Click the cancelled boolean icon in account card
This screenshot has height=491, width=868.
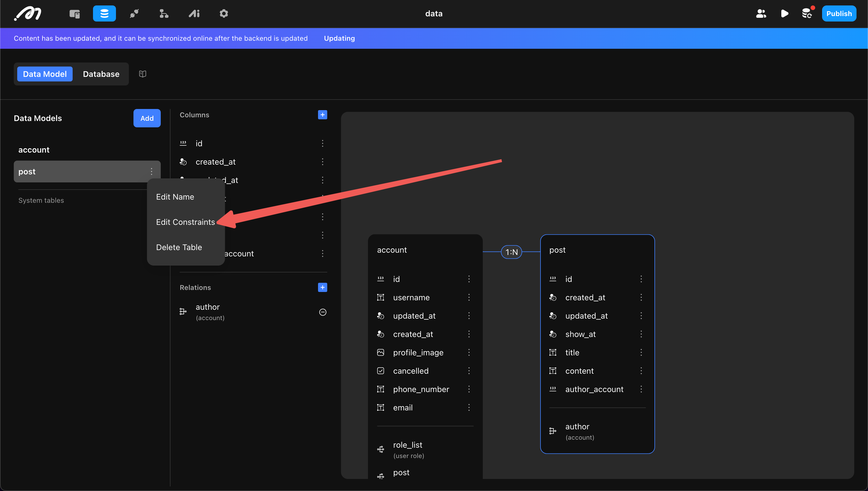pyautogui.click(x=380, y=371)
